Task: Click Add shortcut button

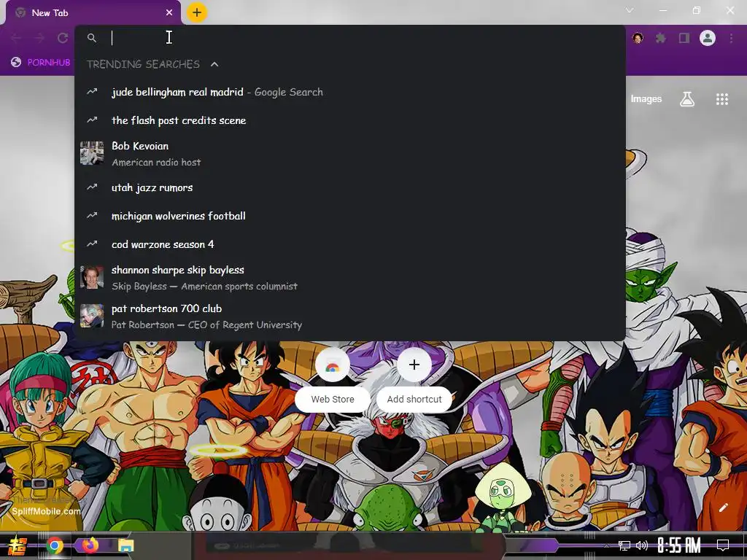Action: [414, 380]
